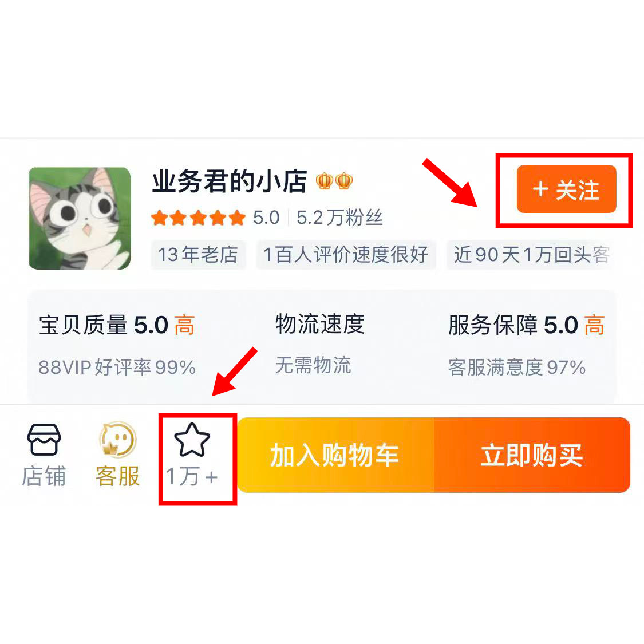
Task: Open 服务保障 5.0 service rating
Action: pyautogui.click(x=526, y=325)
